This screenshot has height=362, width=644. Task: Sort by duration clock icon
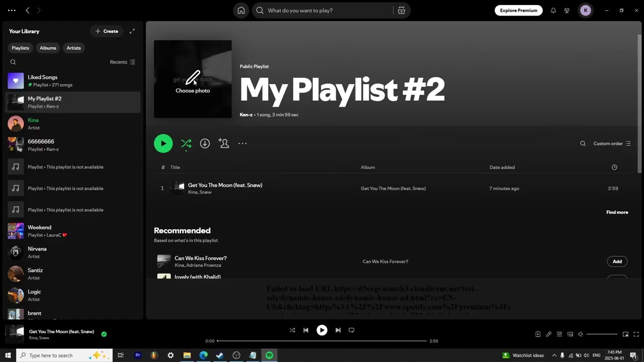614,167
